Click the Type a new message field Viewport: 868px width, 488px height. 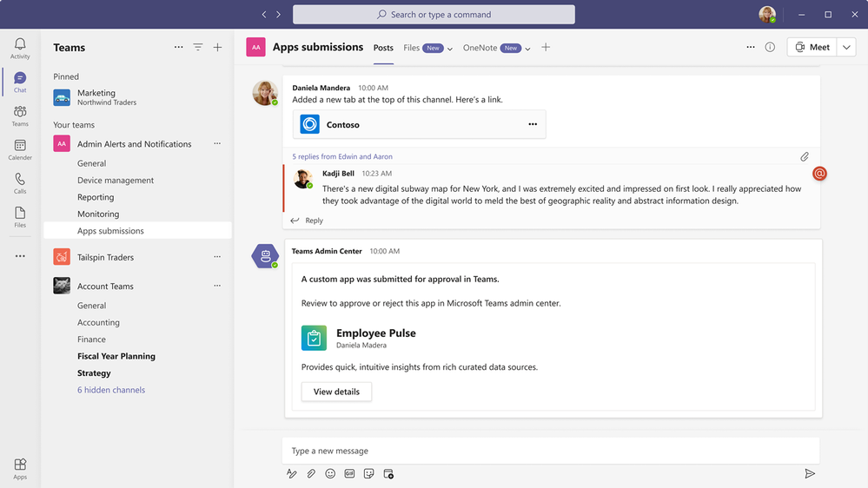coord(551,451)
